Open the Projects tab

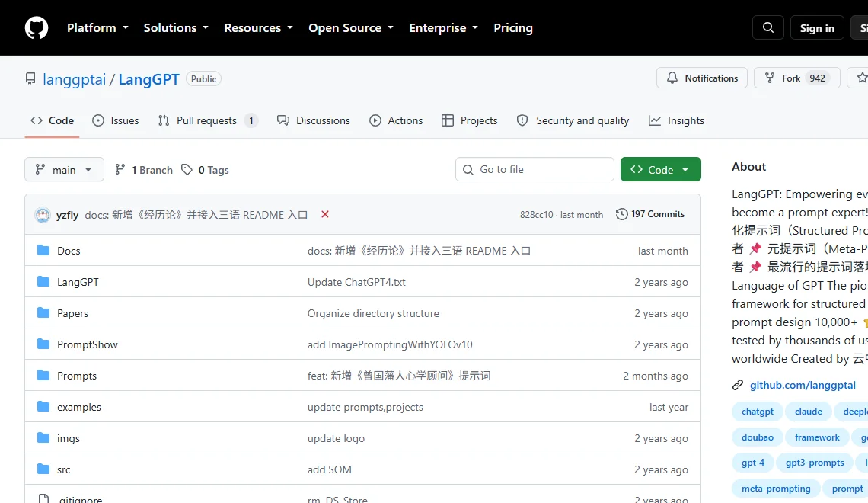click(470, 120)
